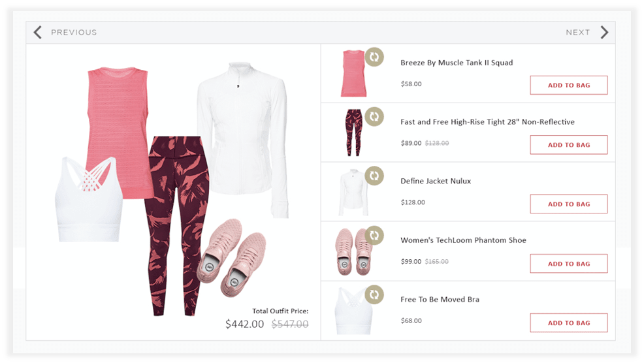Open Women's TechLoom Phantom Shoe product title

(463, 240)
